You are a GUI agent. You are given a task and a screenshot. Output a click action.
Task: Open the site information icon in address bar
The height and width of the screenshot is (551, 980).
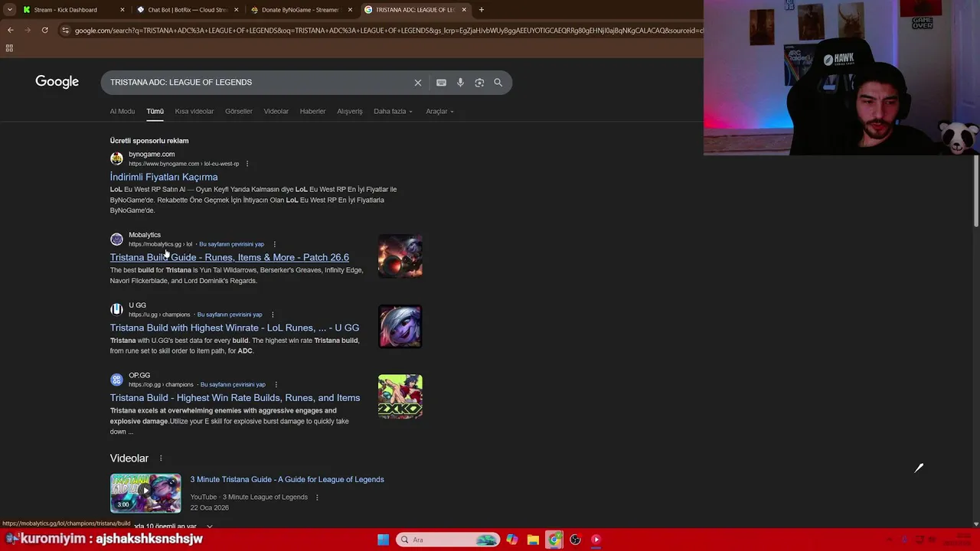(x=65, y=31)
